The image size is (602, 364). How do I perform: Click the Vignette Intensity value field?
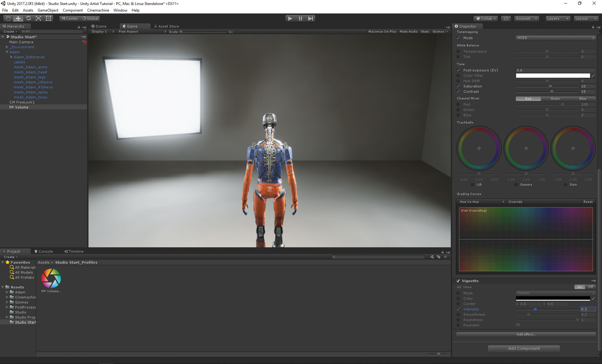tap(588, 309)
